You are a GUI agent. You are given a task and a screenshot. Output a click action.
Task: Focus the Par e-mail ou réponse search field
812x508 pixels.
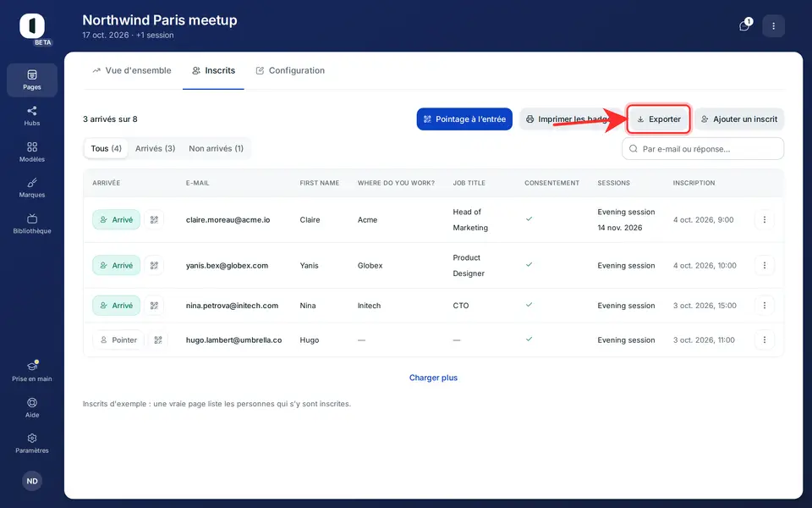click(703, 149)
